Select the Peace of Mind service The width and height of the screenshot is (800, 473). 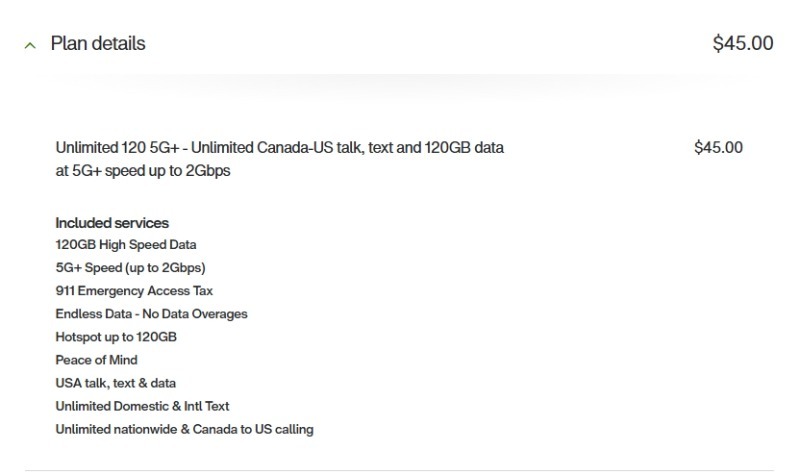[96, 360]
